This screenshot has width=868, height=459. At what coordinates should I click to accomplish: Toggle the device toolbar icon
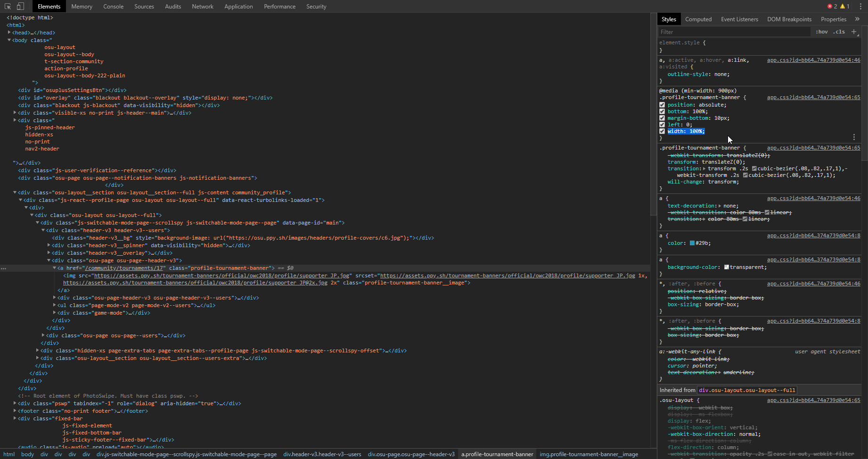(20, 6)
